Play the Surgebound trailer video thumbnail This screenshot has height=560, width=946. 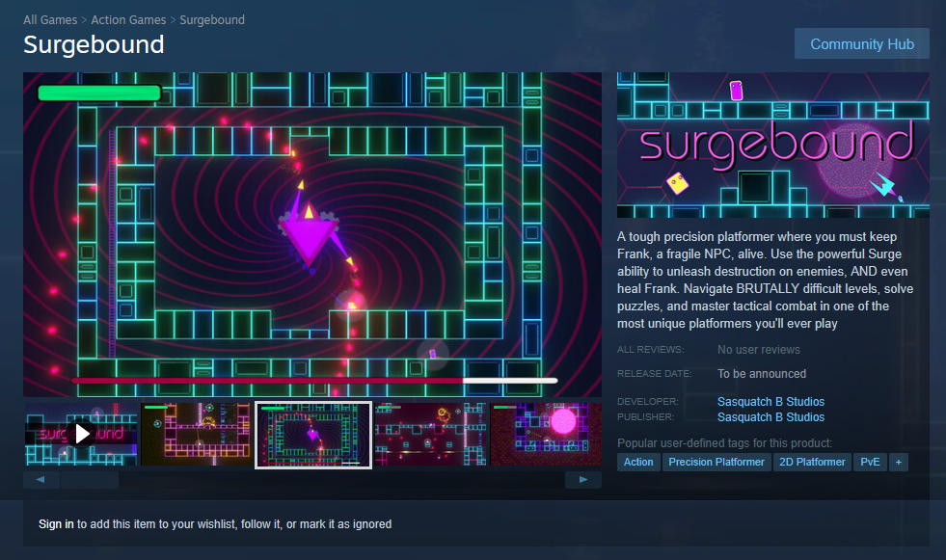81,434
